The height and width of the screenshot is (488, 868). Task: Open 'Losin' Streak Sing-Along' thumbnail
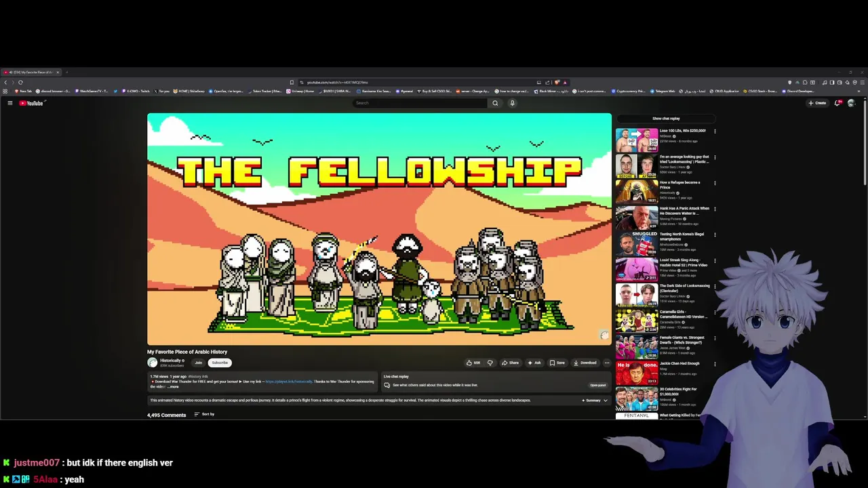637,269
